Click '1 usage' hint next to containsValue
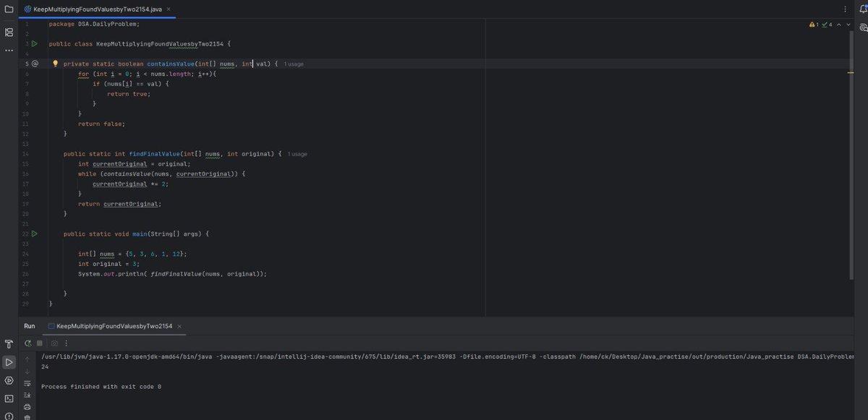The width and height of the screenshot is (868, 420). [x=294, y=64]
